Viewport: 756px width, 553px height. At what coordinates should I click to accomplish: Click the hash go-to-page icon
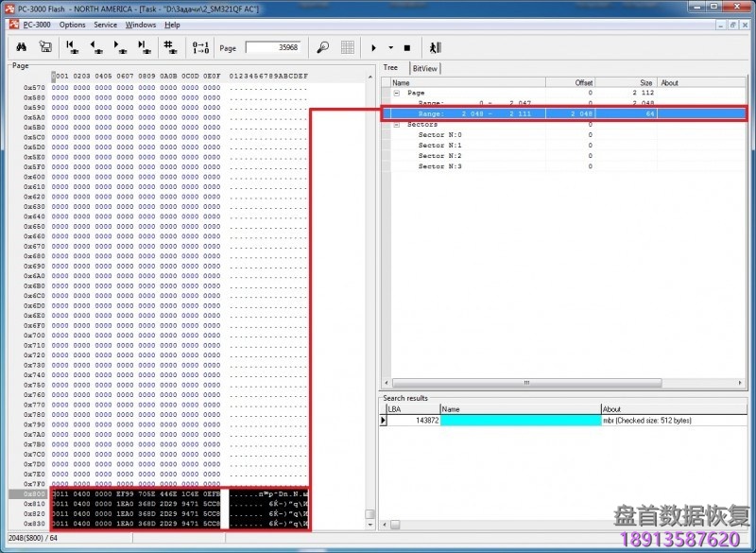(x=171, y=47)
